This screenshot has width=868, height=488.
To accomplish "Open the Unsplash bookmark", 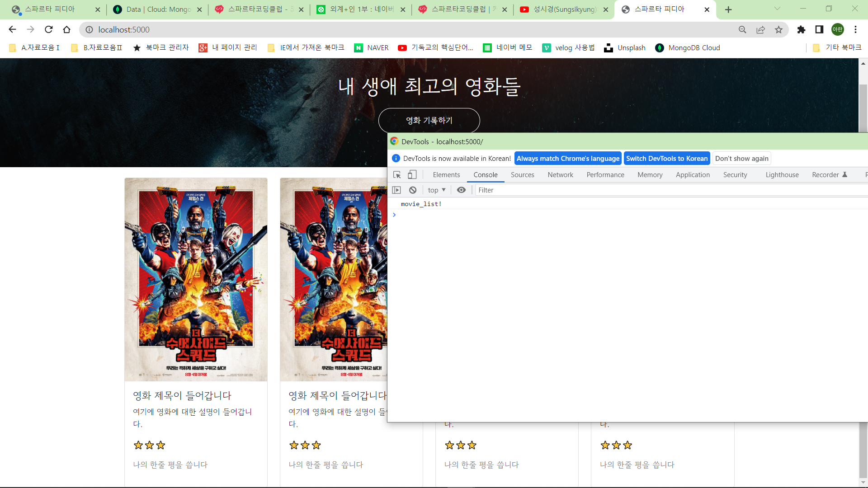I will (625, 48).
